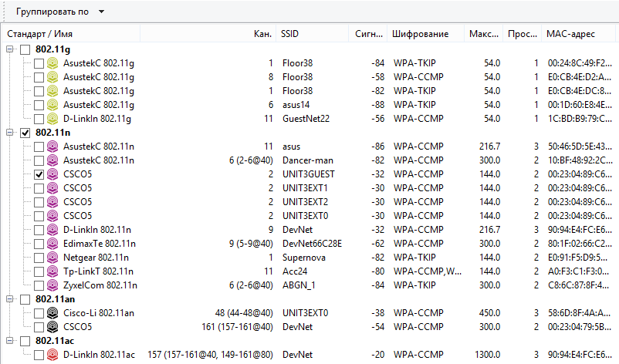The width and height of the screenshot is (619, 364).
Task: Check the 802.11g group checkbox
Action: [x=25, y=49]
